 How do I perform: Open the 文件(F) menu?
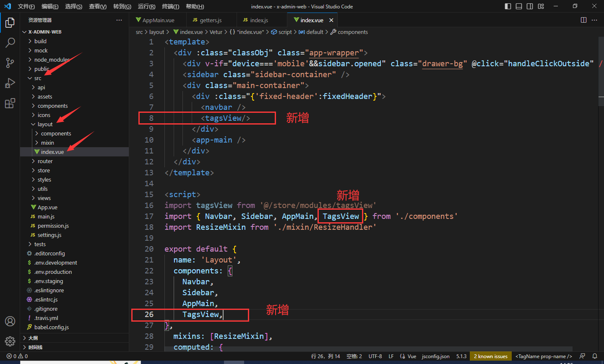click(x=26, y=6)
